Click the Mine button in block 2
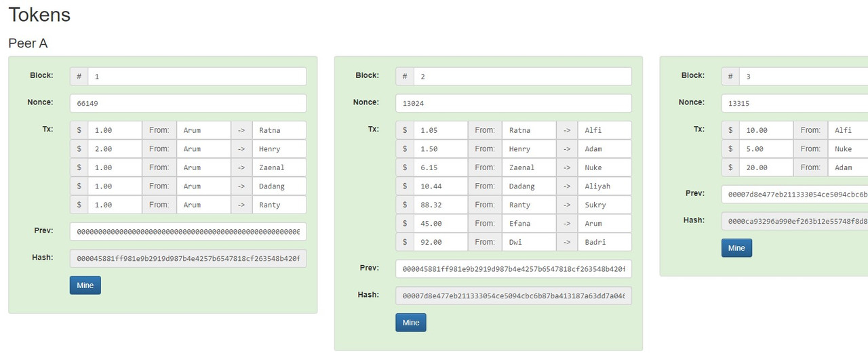Viewport: 868px width, 362px height. tap(411, 323)
